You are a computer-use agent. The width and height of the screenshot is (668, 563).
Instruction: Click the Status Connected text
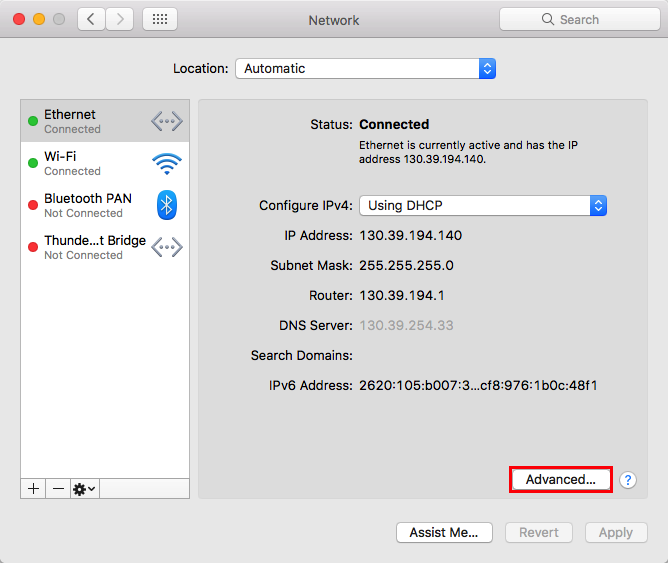click(394, 124)
